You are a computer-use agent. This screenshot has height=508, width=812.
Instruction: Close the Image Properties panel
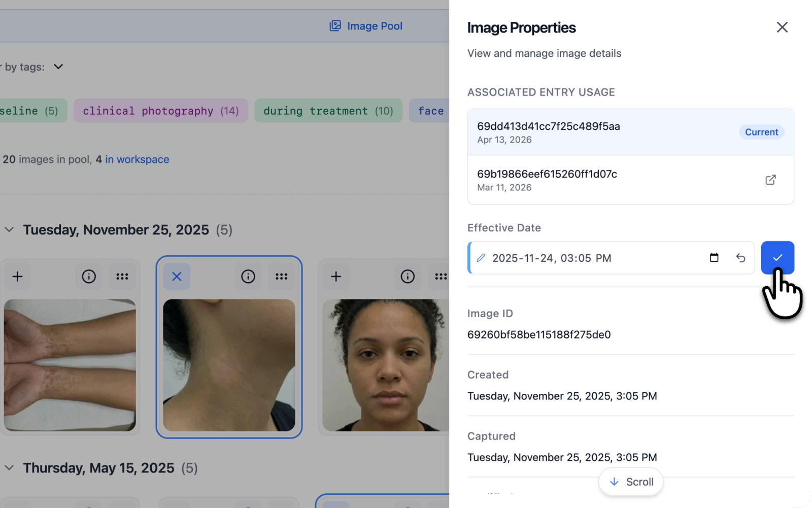[782, 27]
